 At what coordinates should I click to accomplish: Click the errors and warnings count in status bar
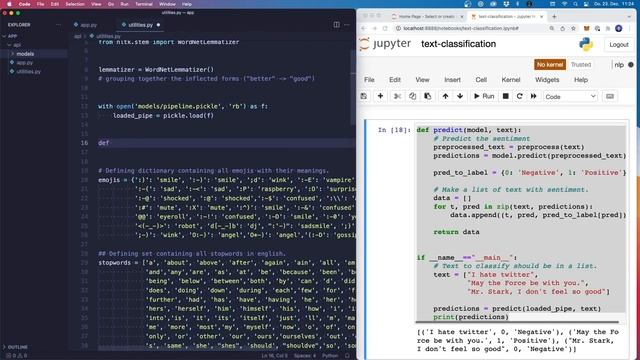tap(17, 356)
